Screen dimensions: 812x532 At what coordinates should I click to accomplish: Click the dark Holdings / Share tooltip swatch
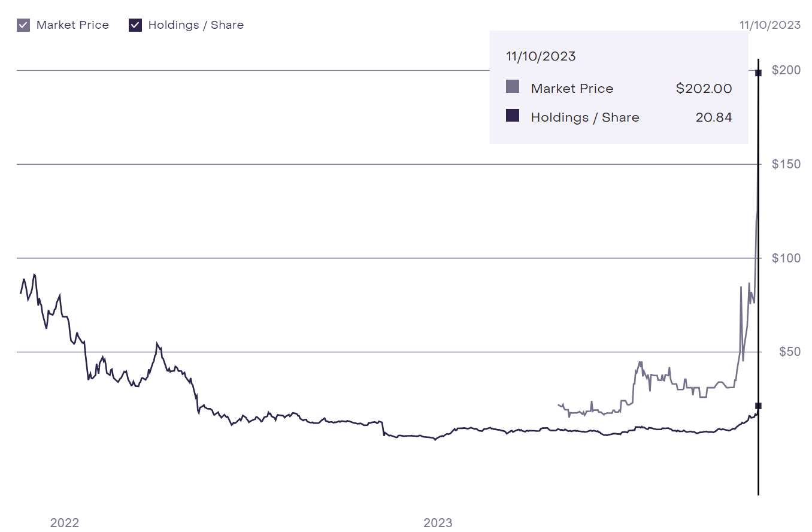pyautogui.click(x=513, y=116)
